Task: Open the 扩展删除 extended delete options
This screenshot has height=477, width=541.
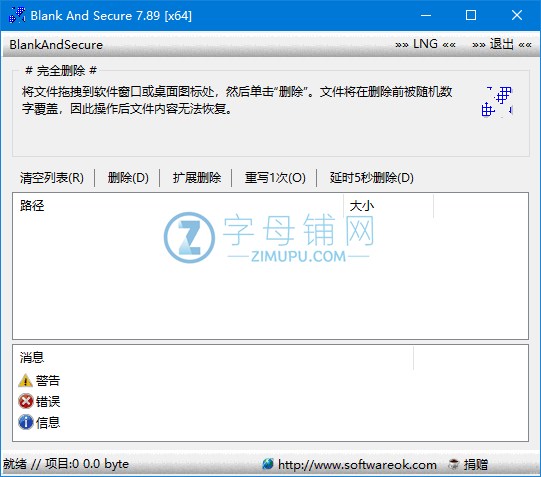Action: [197, 178]
